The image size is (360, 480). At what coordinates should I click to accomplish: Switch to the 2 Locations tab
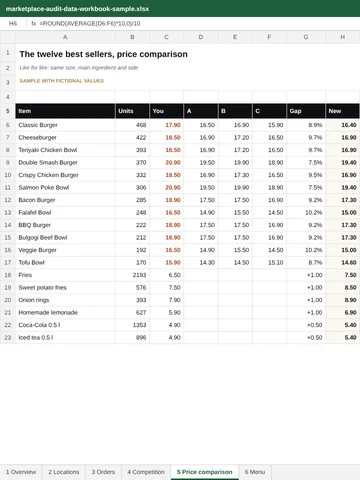point(64,472)
